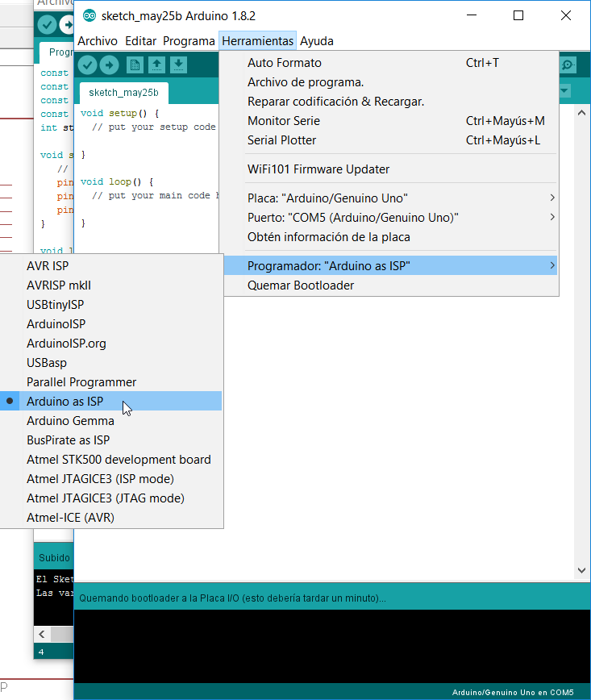Open the tab options dropdown arrow

click(564, 90)
